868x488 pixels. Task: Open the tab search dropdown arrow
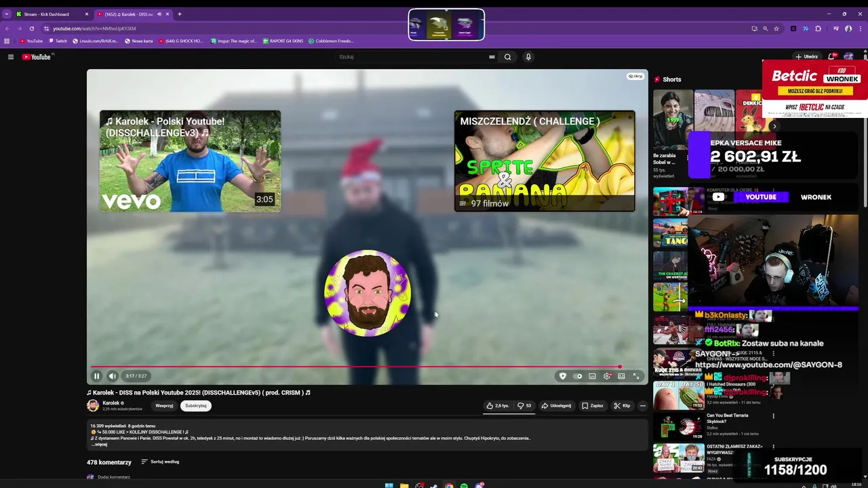[x=7, y=14]
